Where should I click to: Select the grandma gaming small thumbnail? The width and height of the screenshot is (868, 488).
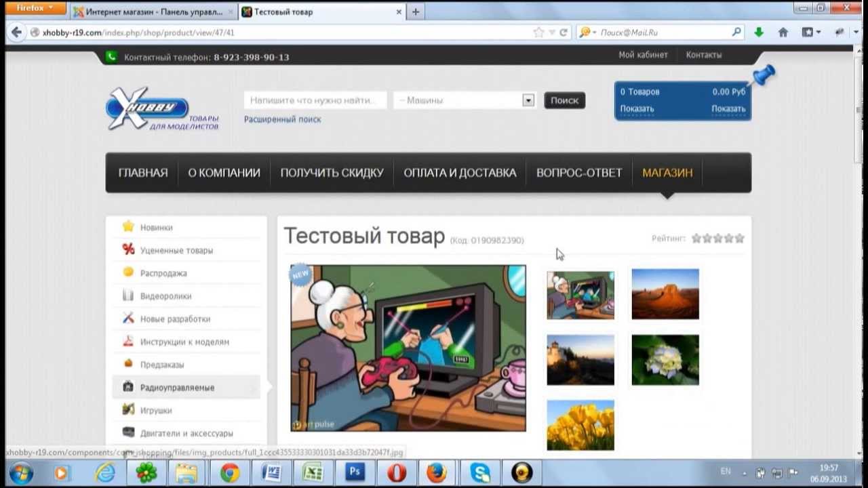pyautogui.click(x=580, y=295)
